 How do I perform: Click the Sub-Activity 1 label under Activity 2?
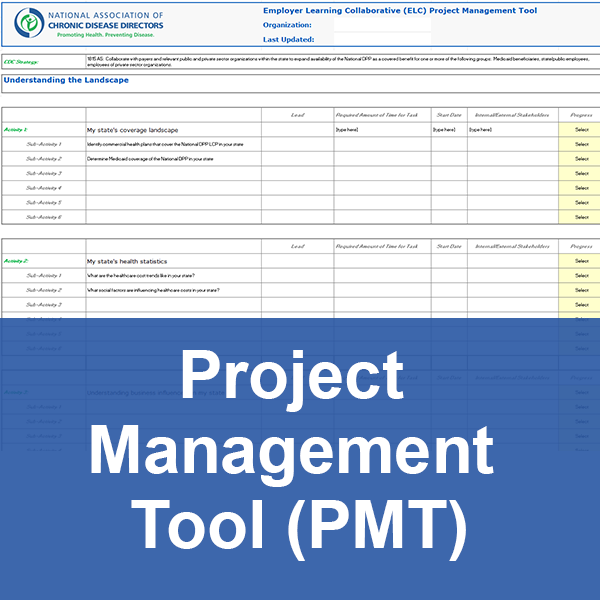click(x=44, y=276)
